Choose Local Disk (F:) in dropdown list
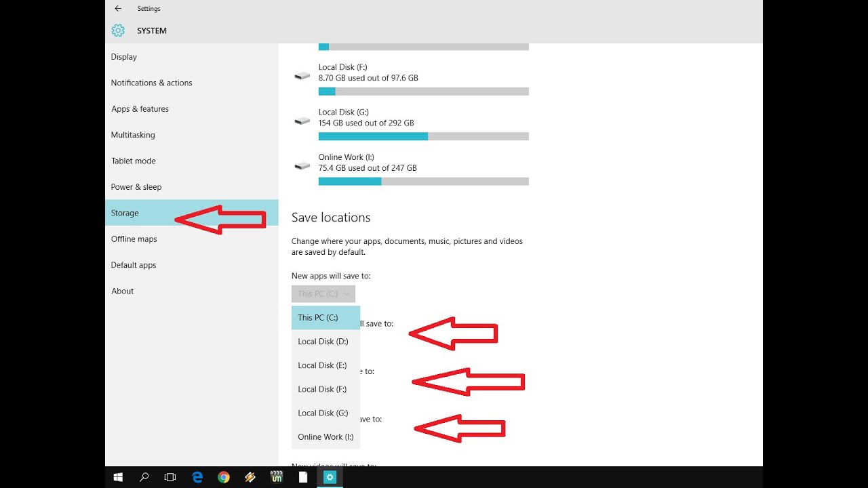This screenshot has height=488, width=868. pos(325,389)
